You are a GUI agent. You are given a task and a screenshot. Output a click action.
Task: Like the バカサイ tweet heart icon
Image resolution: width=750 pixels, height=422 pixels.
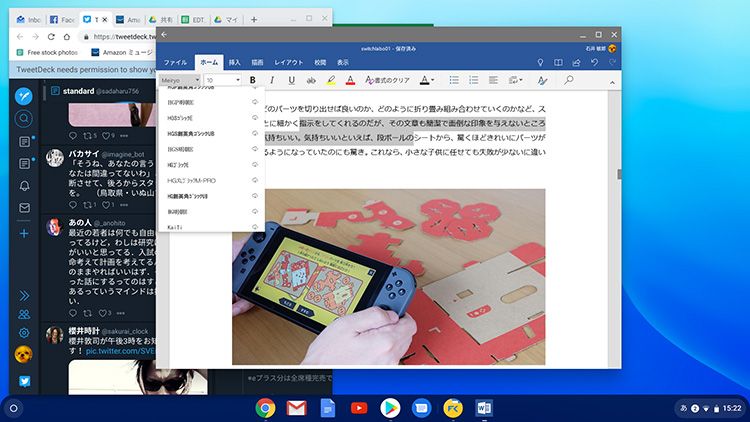[x=106, y=205]
